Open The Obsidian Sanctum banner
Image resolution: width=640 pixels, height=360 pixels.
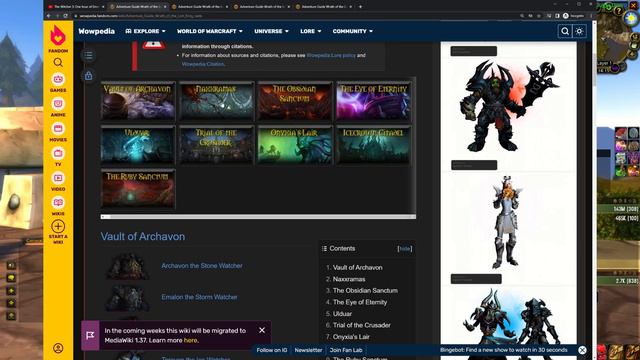tap(295, 101)
